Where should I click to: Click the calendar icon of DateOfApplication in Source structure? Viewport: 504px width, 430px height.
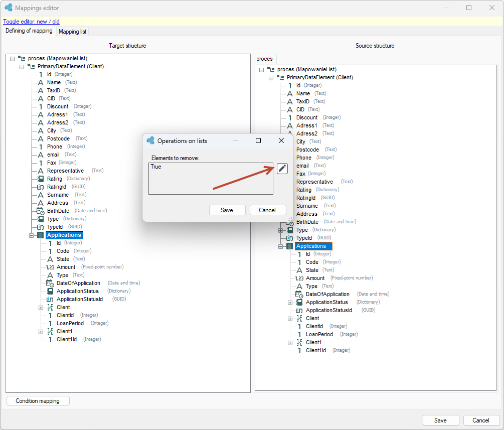point(299,295)
